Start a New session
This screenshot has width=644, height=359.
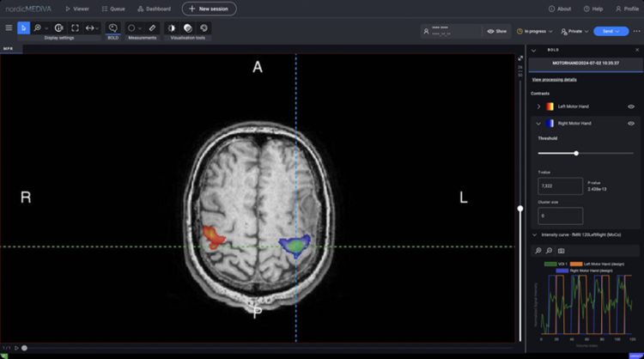coord(208,9)
